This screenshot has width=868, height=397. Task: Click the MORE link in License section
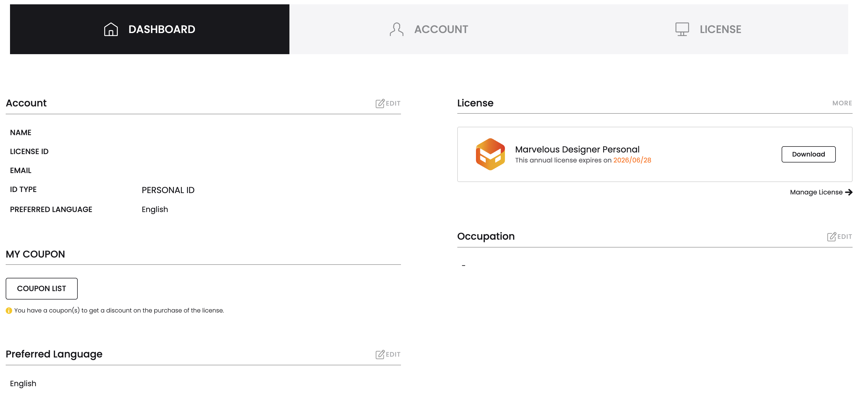842,103
